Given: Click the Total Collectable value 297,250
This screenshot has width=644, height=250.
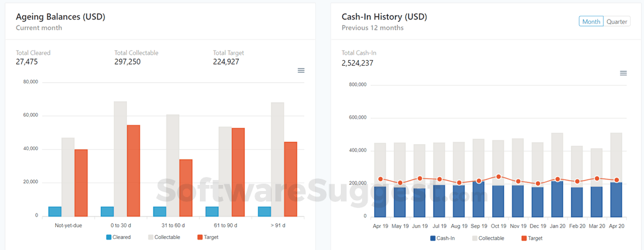Looking at the screenshot, I should point(127,61).
